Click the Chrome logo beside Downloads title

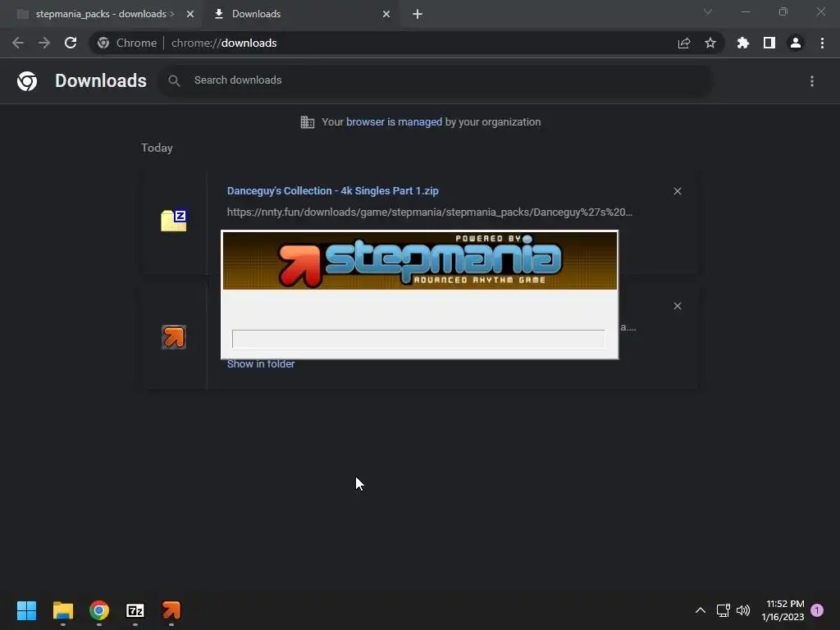(x=27, y=81)
